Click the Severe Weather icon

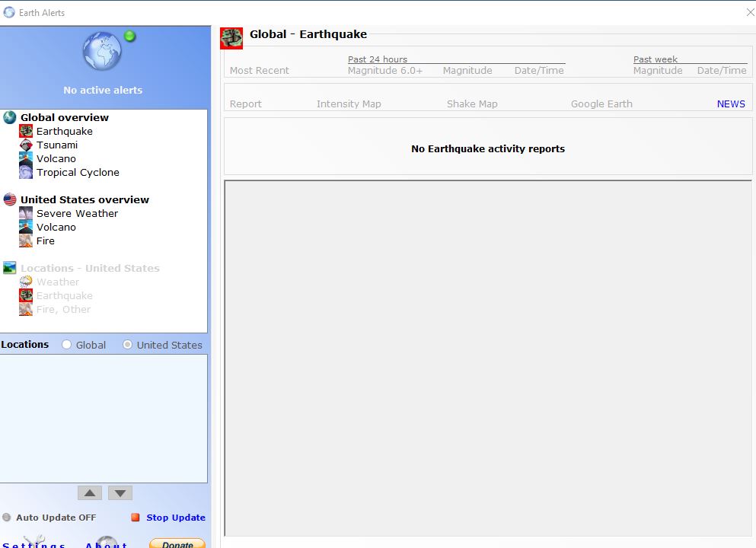click(x=26, y=213)
